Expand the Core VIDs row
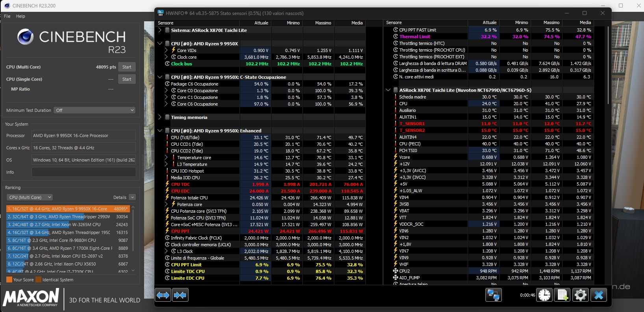The width and height of the screenshot is (644, 312). 166,50
